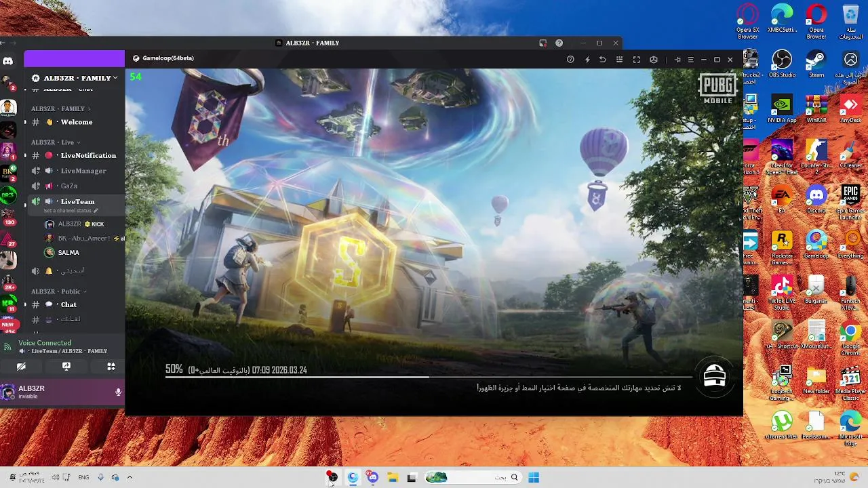The height and width of the screenshot is (488, 868).
Task: Open Google Chrome desktop shortcut
Action: pyautogui.click(x=850, y=340)
